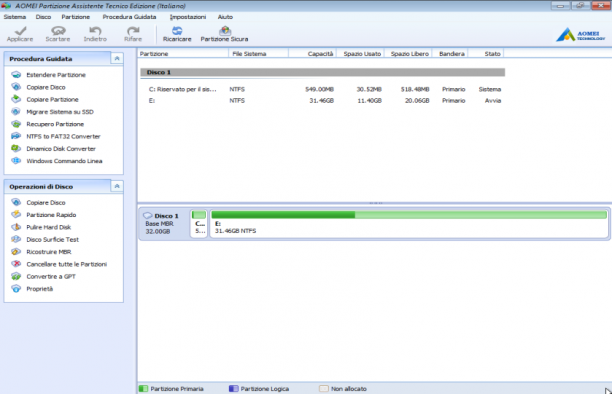Click the Partizione Rapido icon
Image resolution: width=612 pixels, height=394 pixels.
pos(16,214)
